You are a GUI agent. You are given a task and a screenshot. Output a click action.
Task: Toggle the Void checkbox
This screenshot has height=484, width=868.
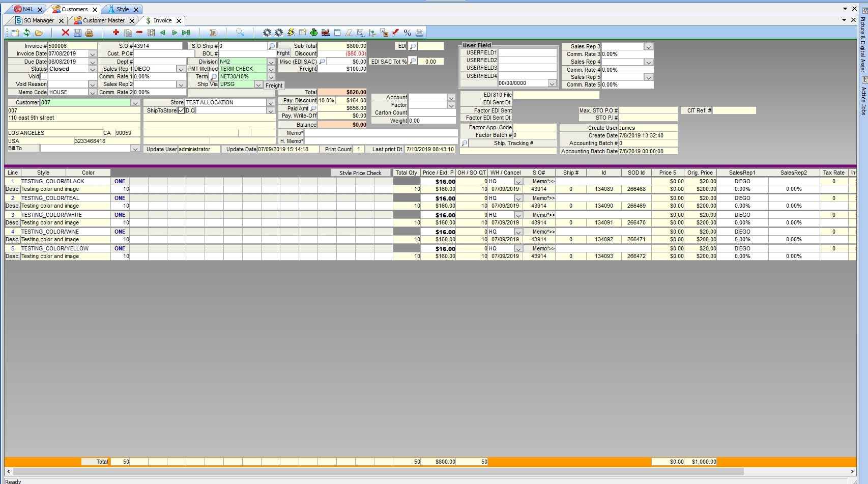pos(44,76)
